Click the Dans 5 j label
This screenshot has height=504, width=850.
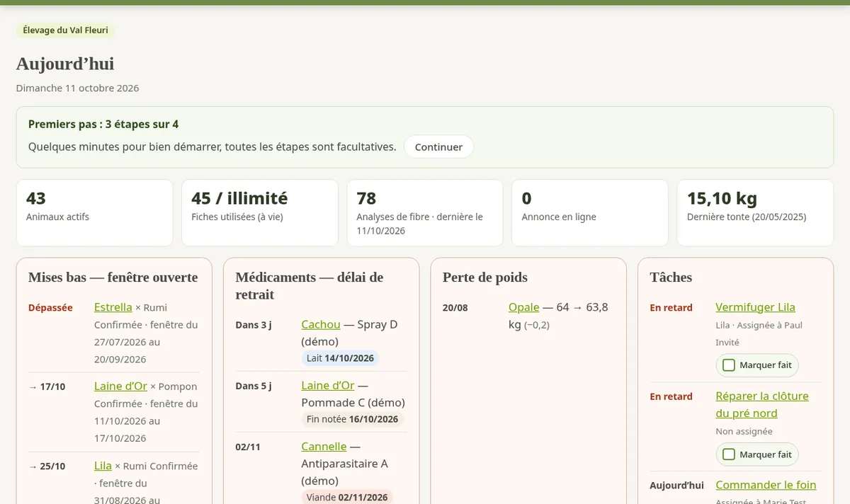(254, 386)
